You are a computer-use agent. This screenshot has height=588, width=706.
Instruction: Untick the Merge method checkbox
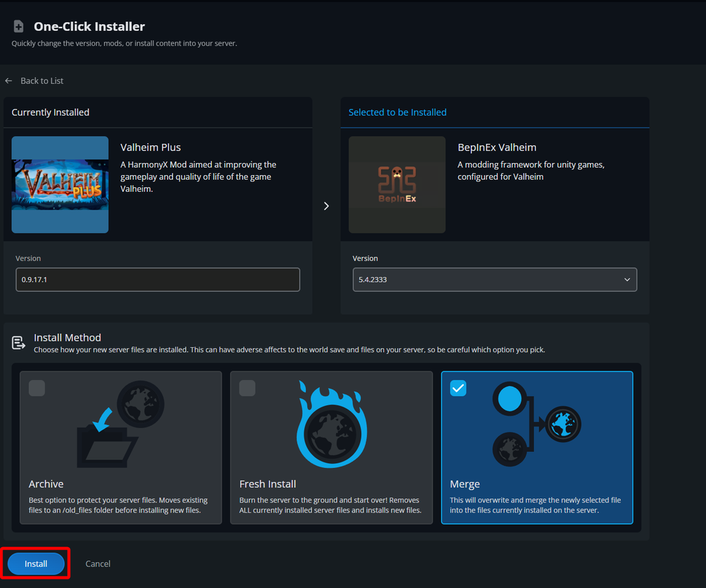coord(458,388)
